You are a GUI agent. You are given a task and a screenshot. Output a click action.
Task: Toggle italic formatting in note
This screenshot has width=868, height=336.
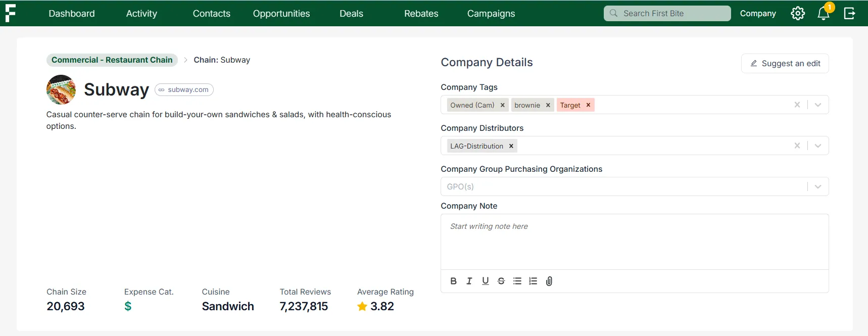pos(469,281)
